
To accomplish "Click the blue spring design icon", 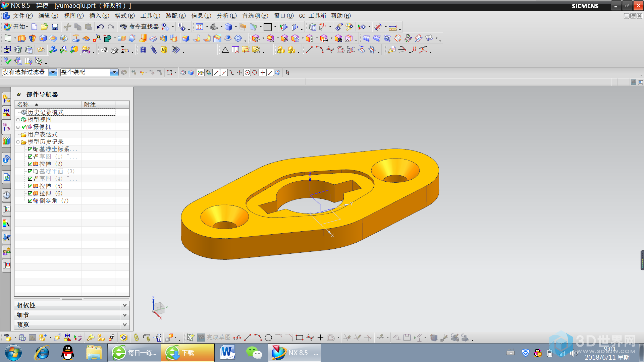I will point(154,50).
